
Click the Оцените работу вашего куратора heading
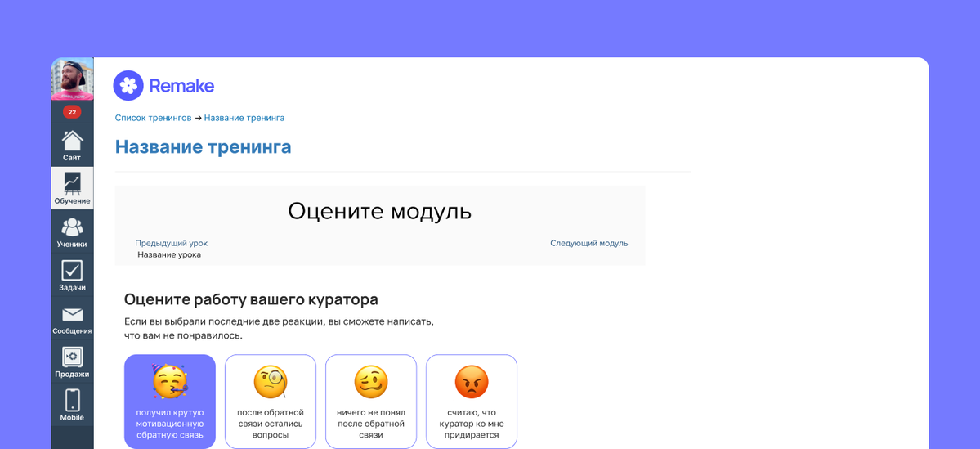(x=251, y=299)
